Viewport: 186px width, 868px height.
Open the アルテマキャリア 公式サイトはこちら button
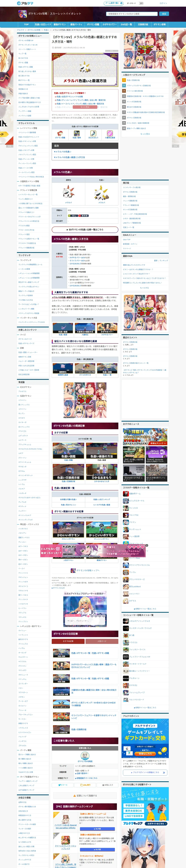[x=156, y=824]
